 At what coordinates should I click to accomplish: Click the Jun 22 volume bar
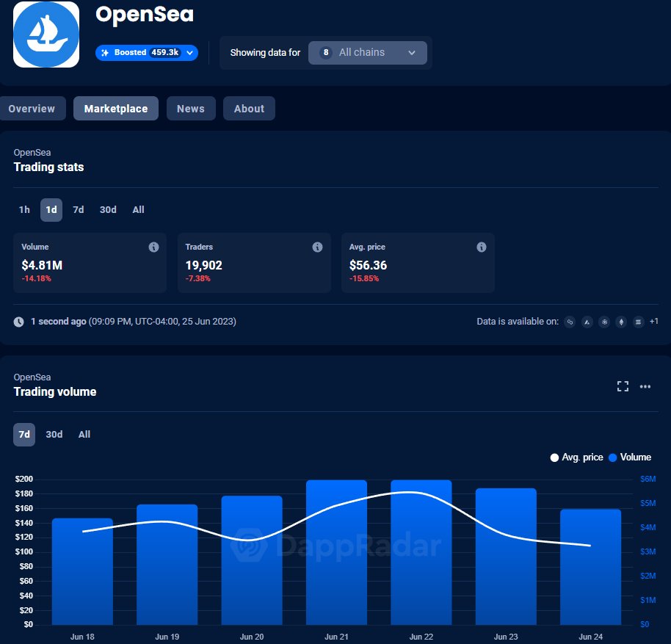point(421,552)
